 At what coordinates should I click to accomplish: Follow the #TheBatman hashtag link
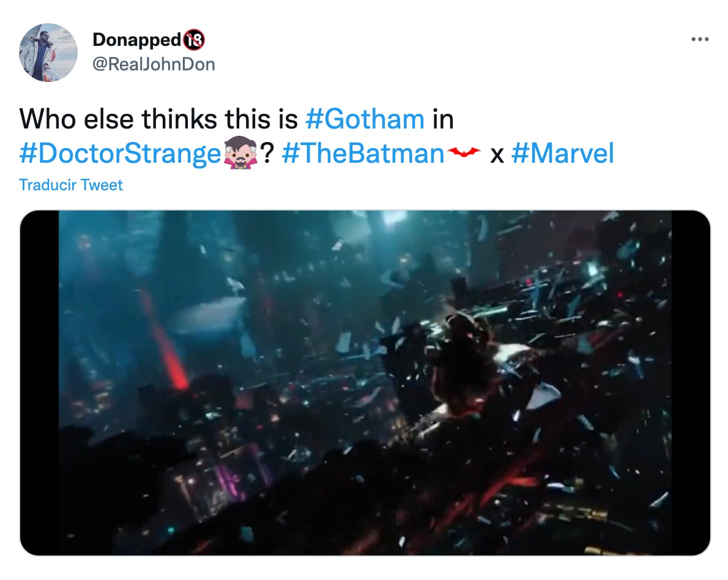click(362, 154)
